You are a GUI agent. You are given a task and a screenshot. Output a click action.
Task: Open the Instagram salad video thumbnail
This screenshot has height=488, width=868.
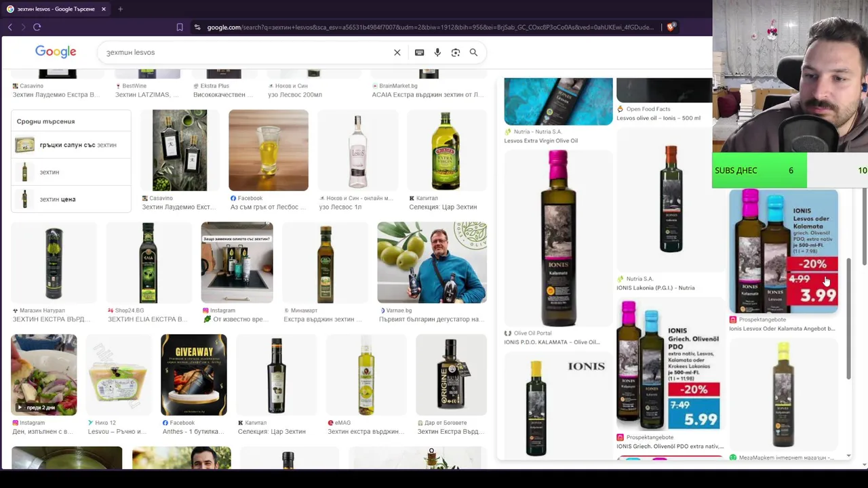pos(44,375)
